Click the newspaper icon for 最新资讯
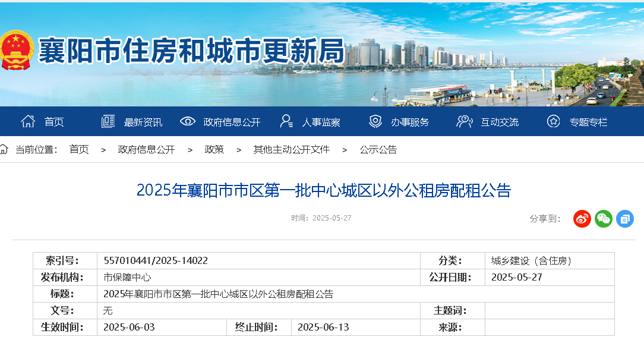Image resolution: width=644 pixels, height=346 pixels. pos(108,122)
